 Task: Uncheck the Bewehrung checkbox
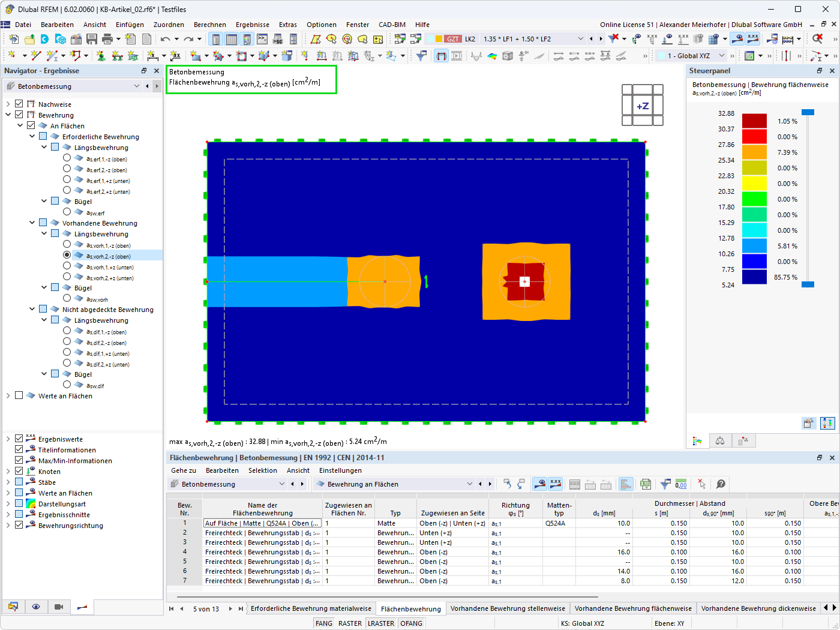19,115
